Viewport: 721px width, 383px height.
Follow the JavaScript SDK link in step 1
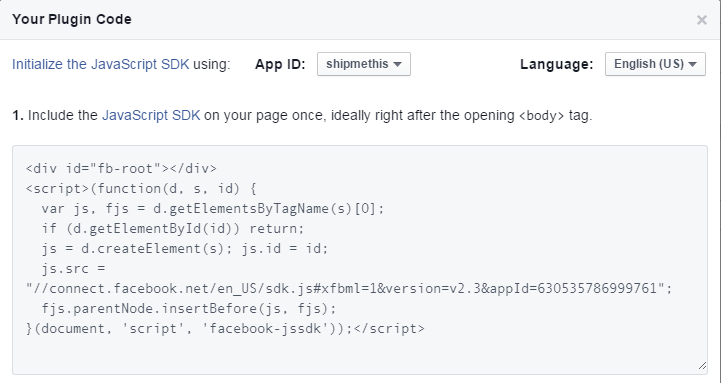[151, 115]
